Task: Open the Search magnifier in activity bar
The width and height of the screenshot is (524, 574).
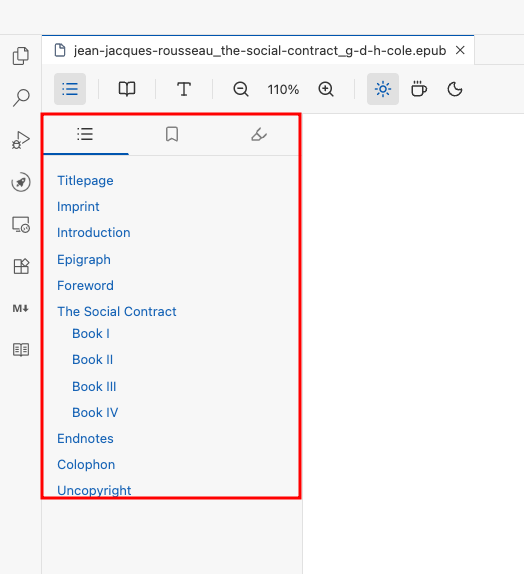Action: tap(21, 98)
